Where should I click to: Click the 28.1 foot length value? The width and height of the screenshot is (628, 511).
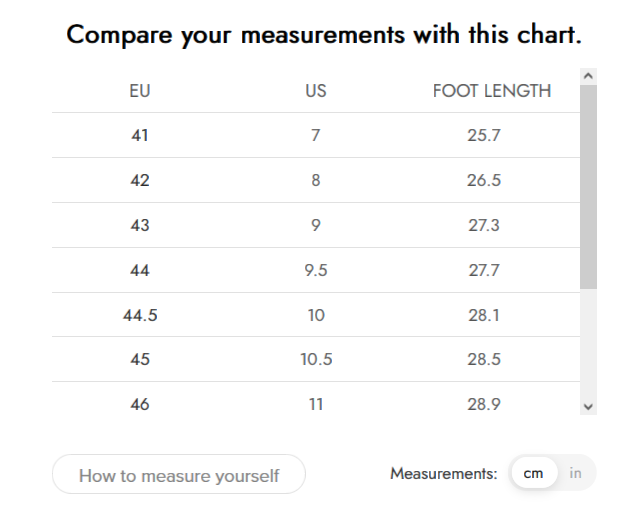pos(484,315)
